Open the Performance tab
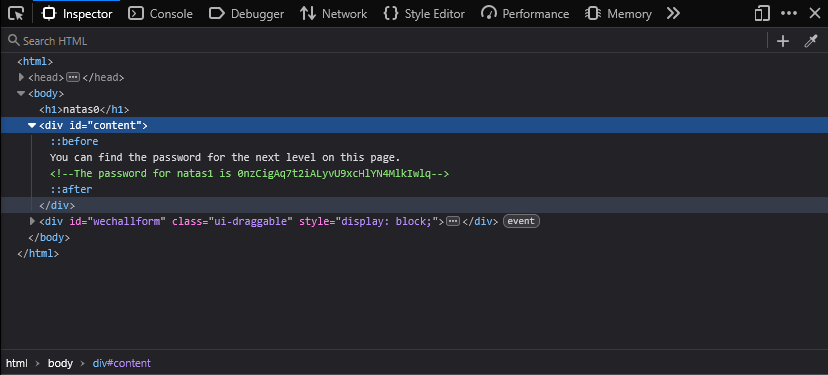The height and width of the screenshot is (375, 828). (x=525, y=14)
